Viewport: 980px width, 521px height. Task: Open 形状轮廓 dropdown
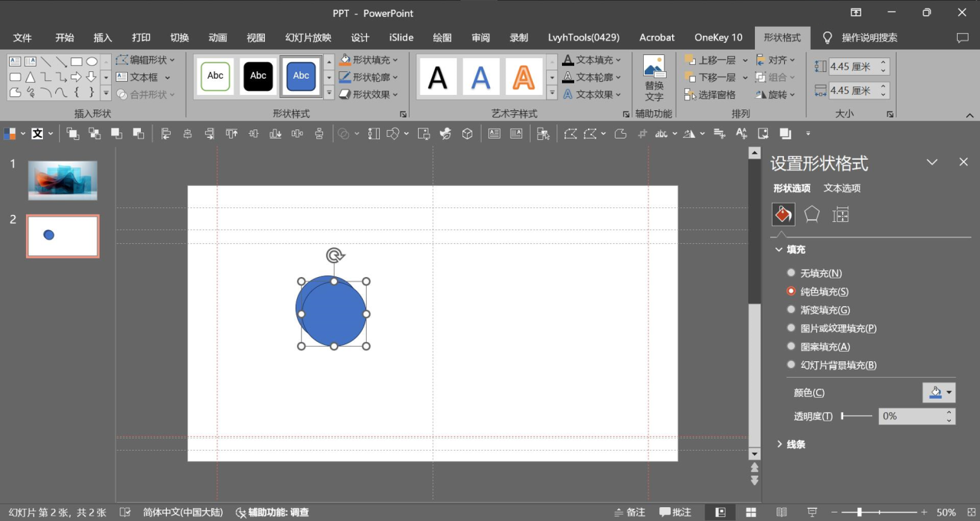tap(369, 77)
